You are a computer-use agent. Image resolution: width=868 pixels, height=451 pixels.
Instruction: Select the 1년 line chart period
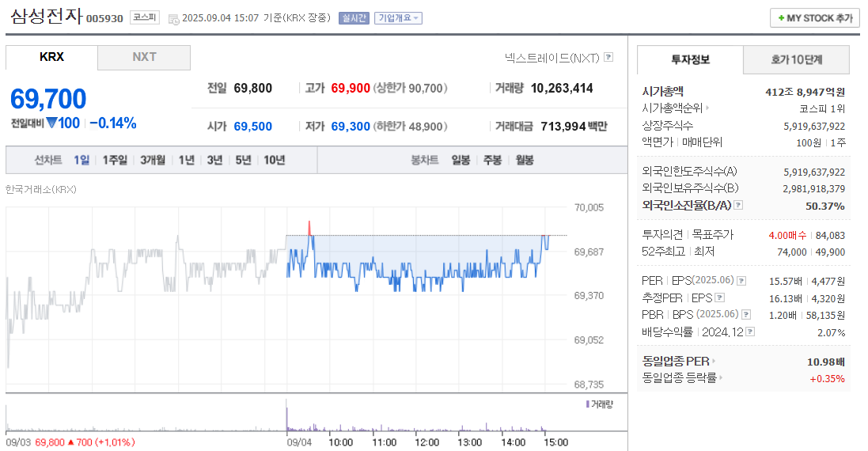point(187,161)
